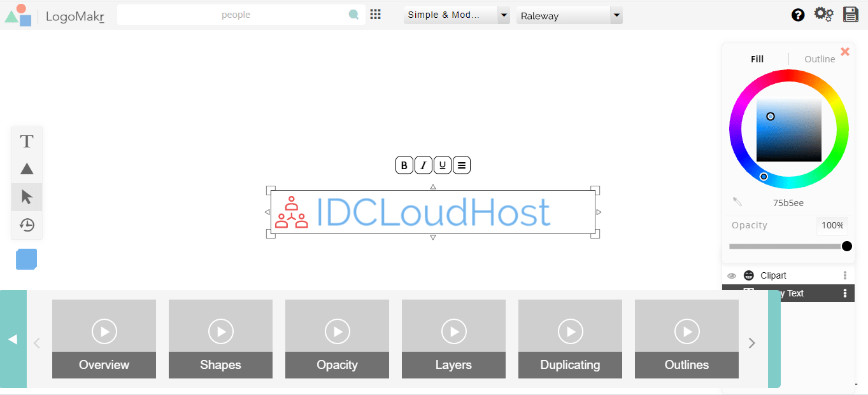Toggle italic text formatting

[x=423, y=165]
